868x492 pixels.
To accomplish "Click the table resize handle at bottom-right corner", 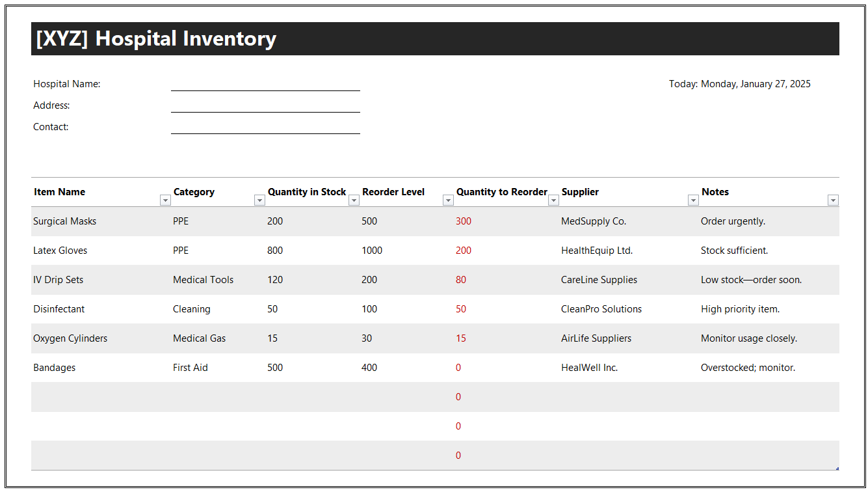I will (837, 468).
